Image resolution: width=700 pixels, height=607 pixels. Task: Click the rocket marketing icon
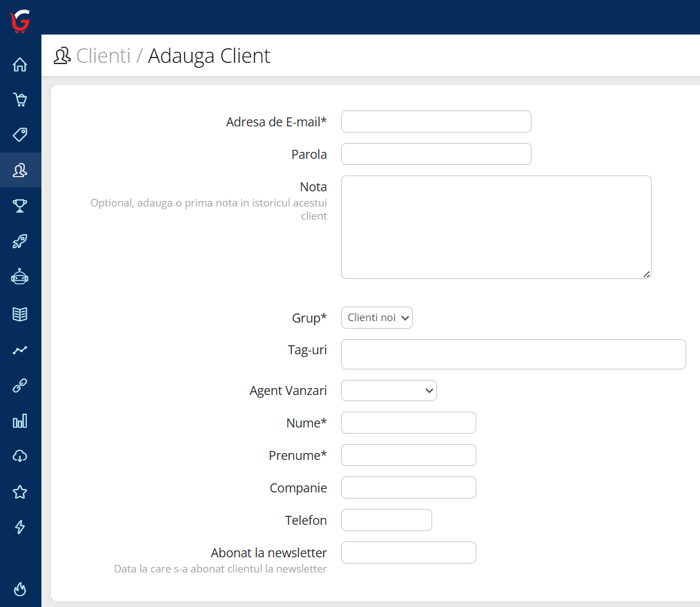pos(20,241)
